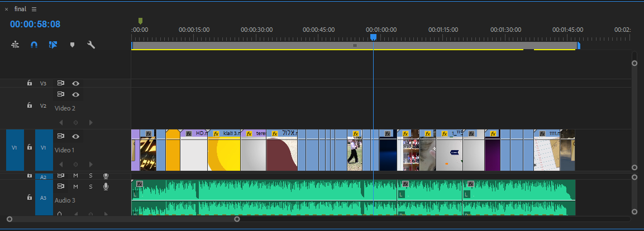This screenshot has width=644, height=231.
Task: Hide Video 2 track output eye
Action: (75, 94)
